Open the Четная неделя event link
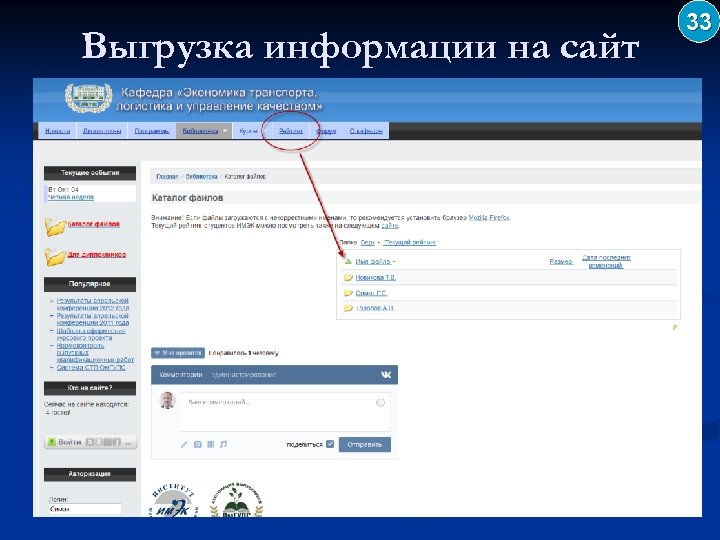The image size is (720, 540). 71,197
